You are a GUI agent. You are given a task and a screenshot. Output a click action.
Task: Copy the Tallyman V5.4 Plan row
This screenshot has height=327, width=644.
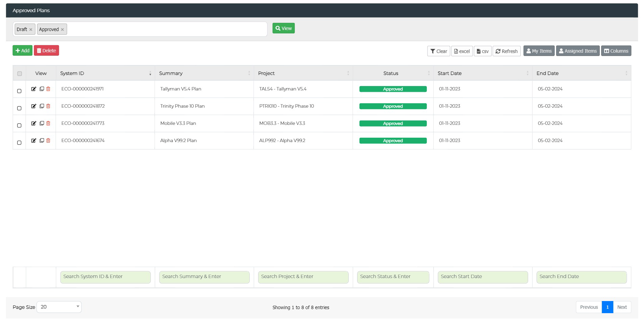pyautogui.click(x=42, y=89)
